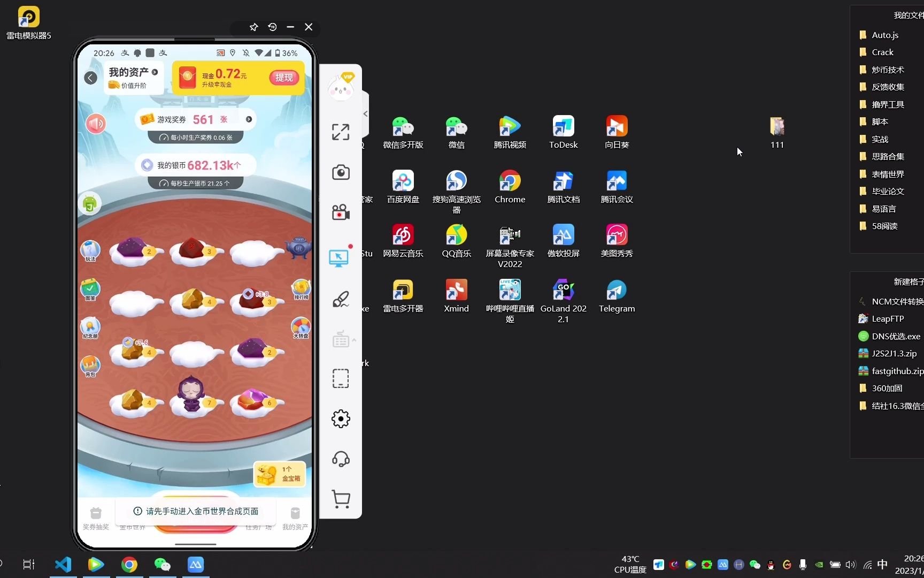Open the screen projection monitor icon
The image size is (924, 578).
[339, 258]
